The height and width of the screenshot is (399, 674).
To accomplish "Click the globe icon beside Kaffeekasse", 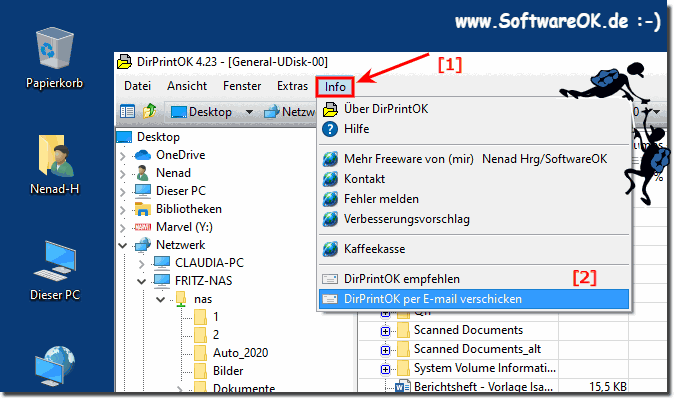I will [330, 249].
